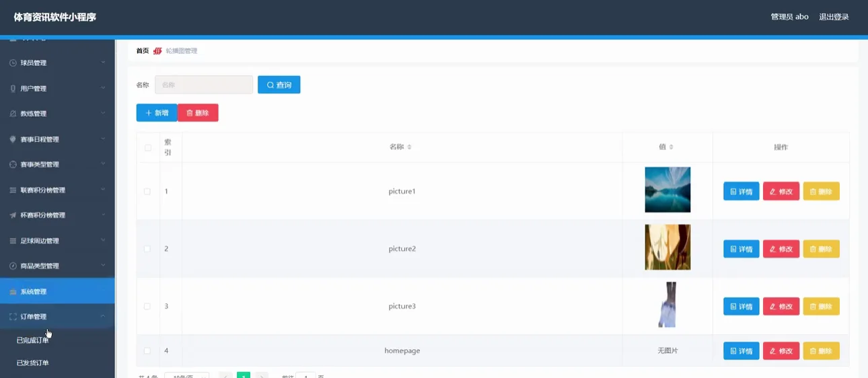Tick the select-all checkbox in table header

point(148,147)
